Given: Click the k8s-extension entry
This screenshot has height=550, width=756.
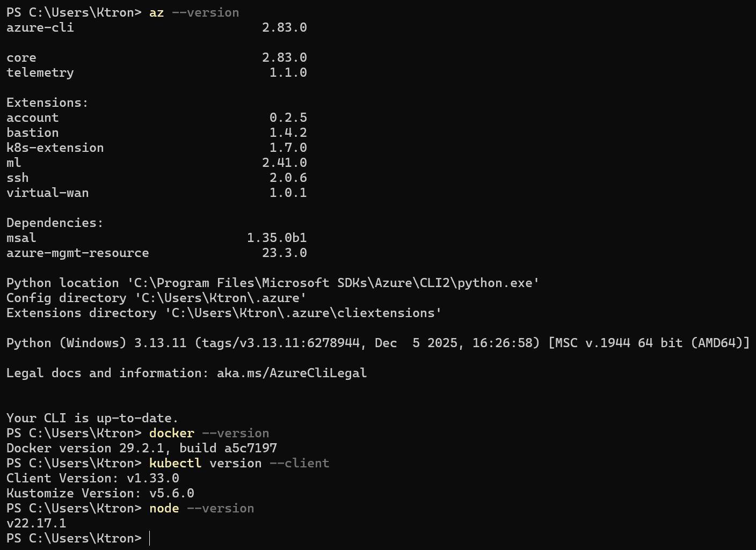Looking at the screenshot, I should [55, 148].
